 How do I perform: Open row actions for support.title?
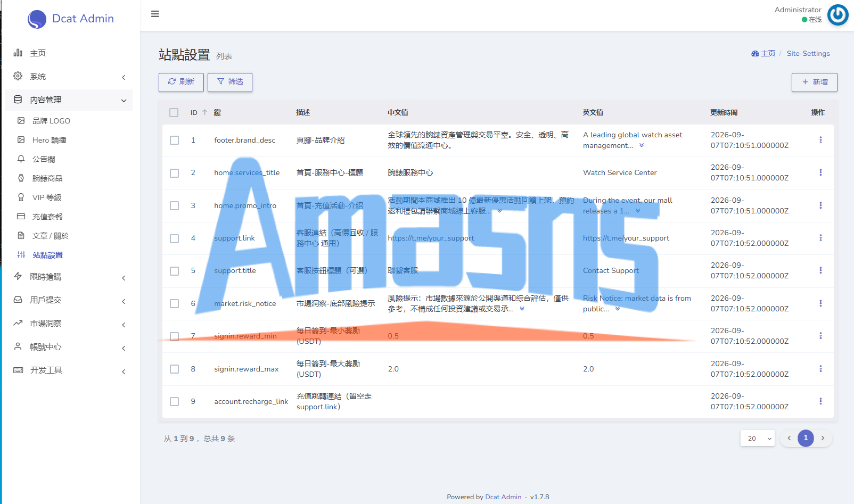(x=820, y=270)
